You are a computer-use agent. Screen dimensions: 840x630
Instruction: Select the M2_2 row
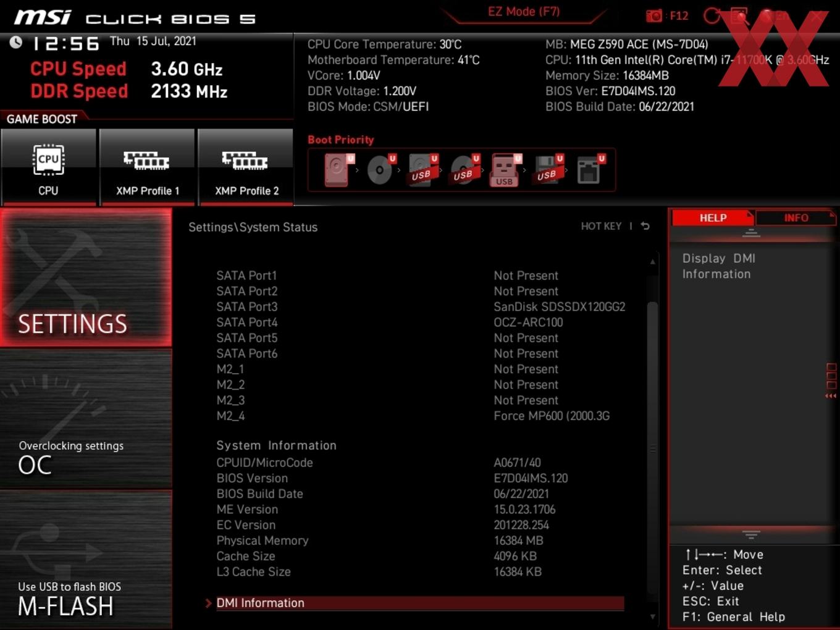coord(420,385)
